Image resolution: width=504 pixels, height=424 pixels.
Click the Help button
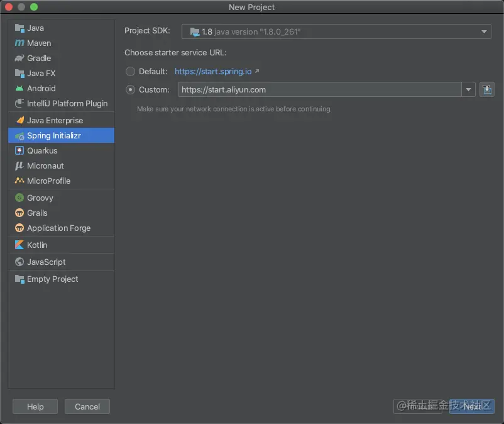point(35,406)
